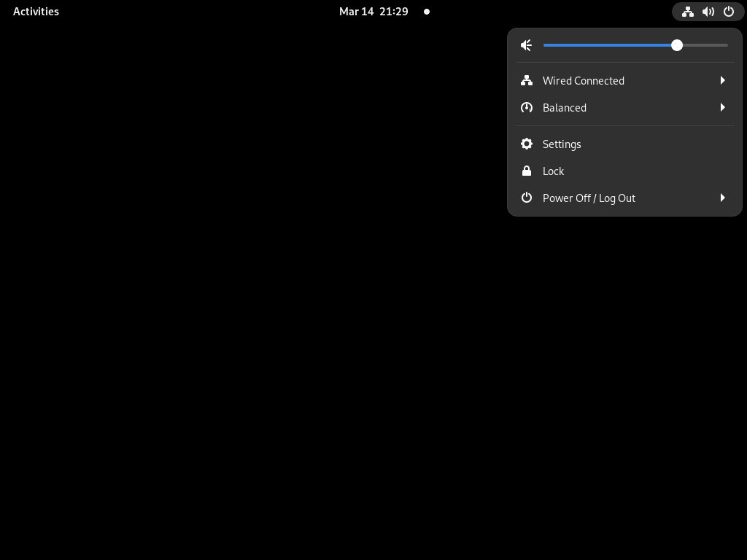Click the network icon beside Wired Connected
Image resolution: width=747 pixels, height=560 pixels.
pyautogui.click(x=527, y=80)
